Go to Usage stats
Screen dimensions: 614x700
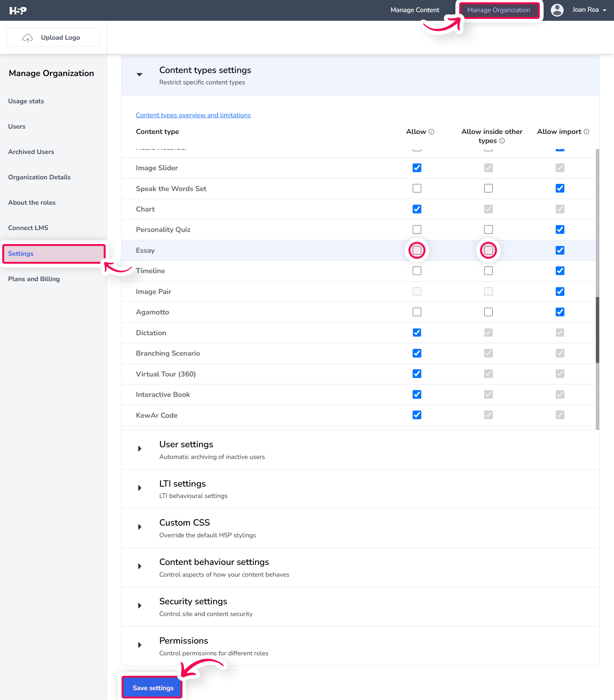(x=26, y=101)
